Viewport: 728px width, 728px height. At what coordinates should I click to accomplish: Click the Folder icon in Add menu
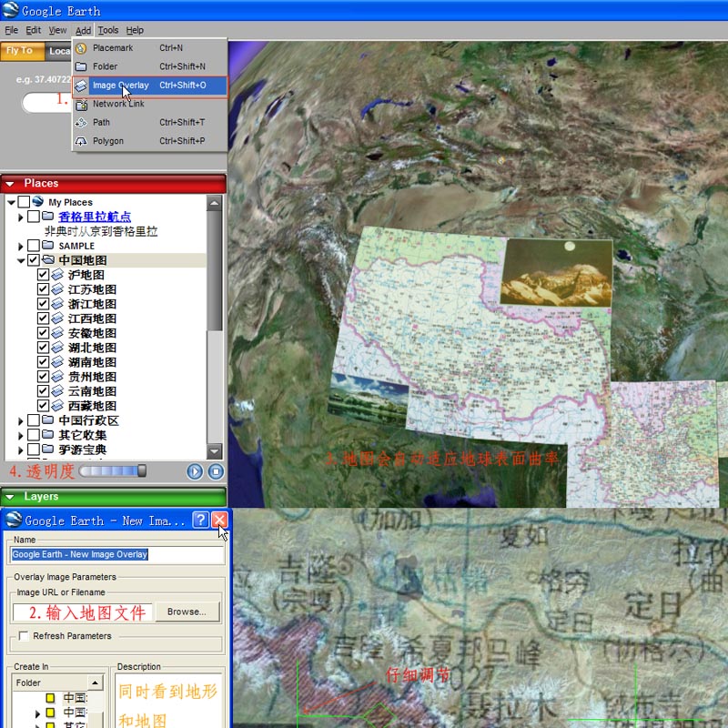click(x=81, y=66)
